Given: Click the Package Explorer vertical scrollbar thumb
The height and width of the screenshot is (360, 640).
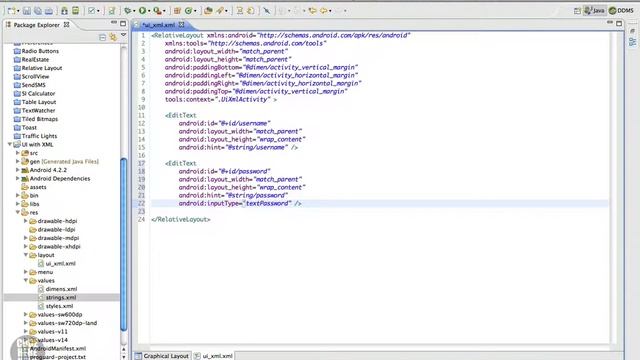Looking at the screenshot, I should [x=124, y=245].
